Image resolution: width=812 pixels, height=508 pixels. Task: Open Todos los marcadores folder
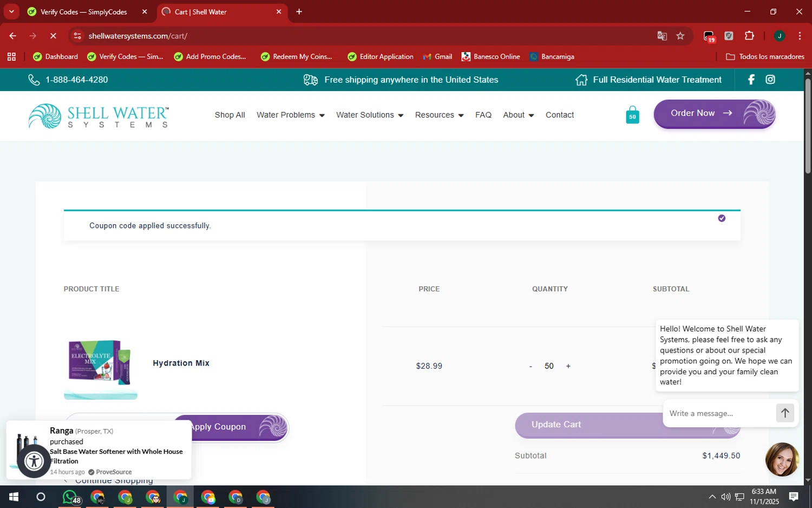(765, 56)
